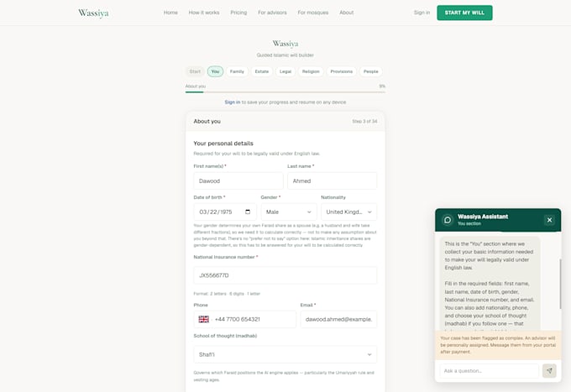Image resolution: width=571 pixels, height=392 pixels.
Task: Switch to the Estate step
Action: (x=262, y=71)
